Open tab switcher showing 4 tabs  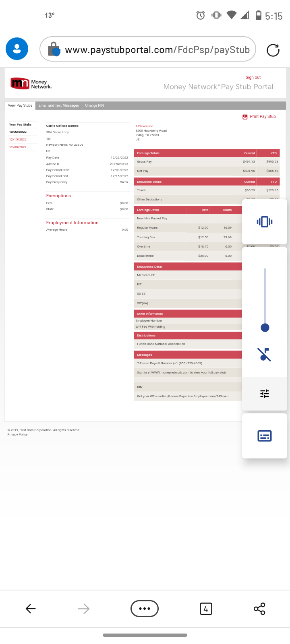(206, 609)
